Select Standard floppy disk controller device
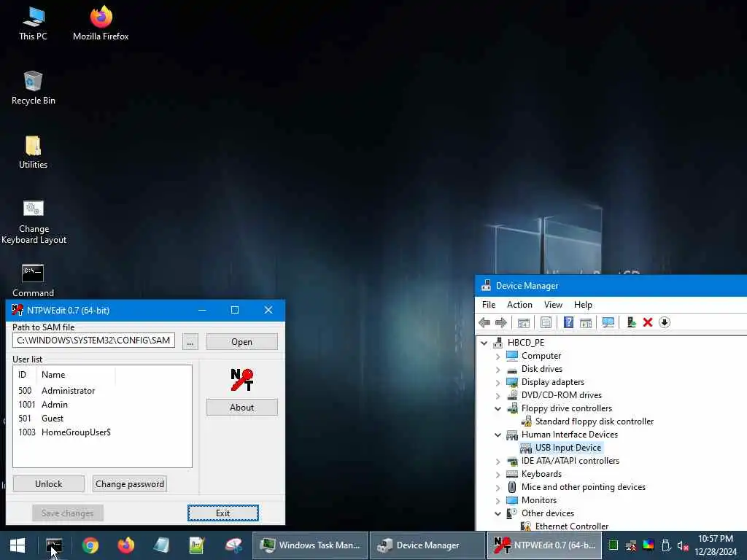 click(594, 421)
